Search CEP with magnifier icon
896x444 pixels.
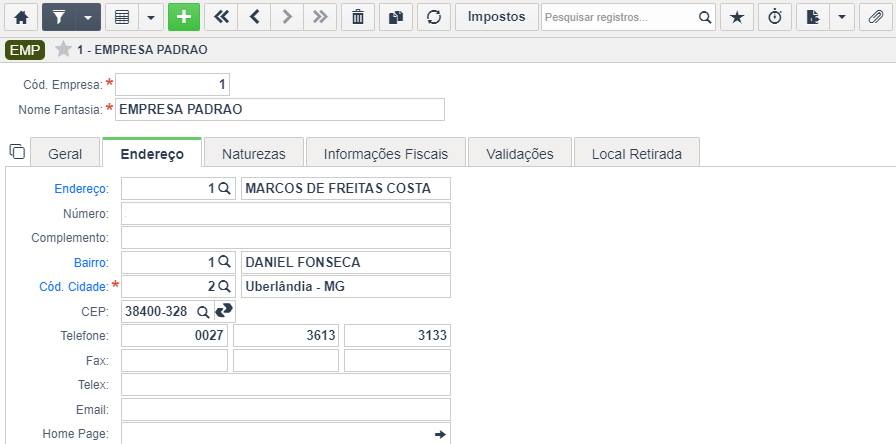coord(203,312)
